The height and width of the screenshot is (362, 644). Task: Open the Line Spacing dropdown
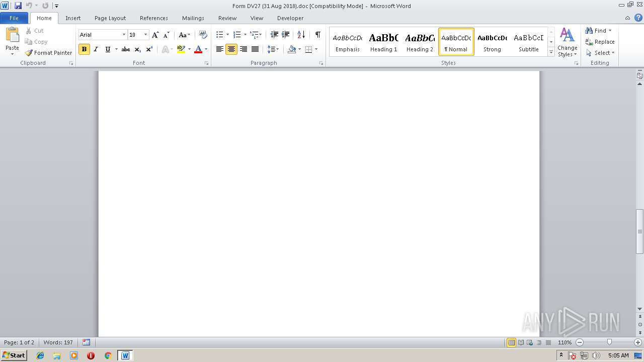tap(273, 49)
